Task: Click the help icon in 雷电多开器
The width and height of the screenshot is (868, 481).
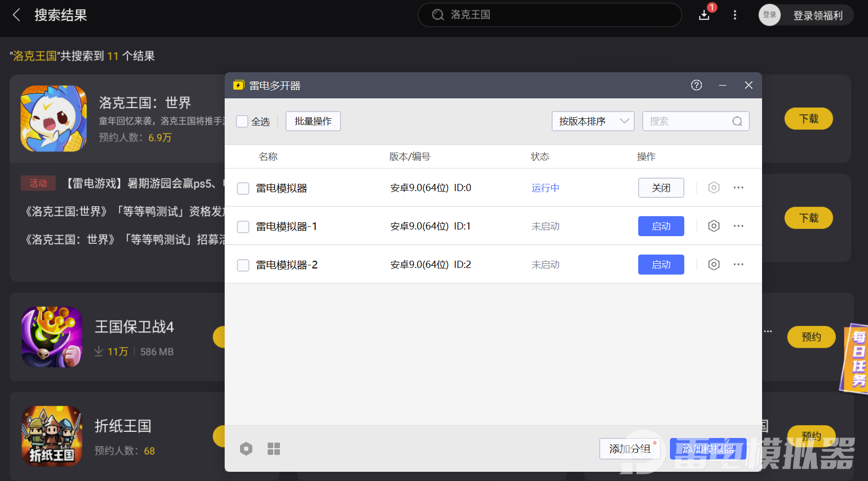Action: point(696,85)
